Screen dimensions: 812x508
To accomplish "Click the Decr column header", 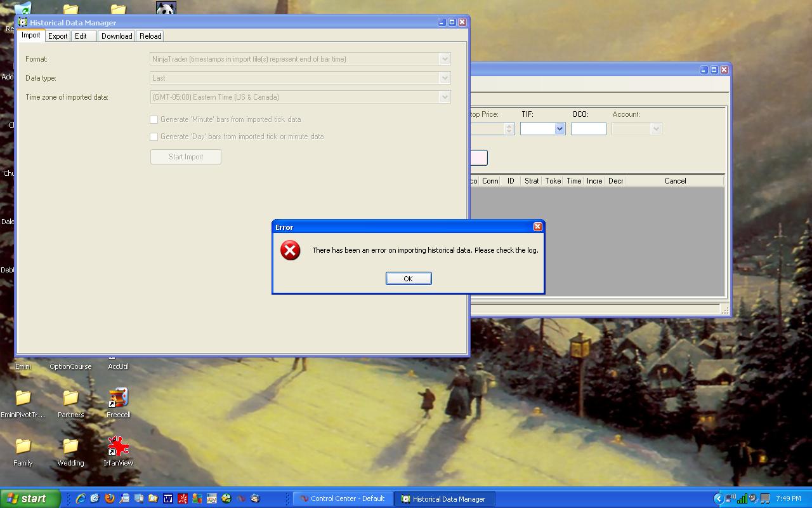I will 615,181.
